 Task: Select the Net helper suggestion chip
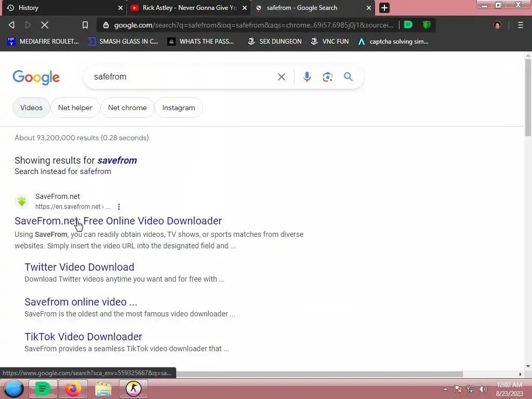75,108
